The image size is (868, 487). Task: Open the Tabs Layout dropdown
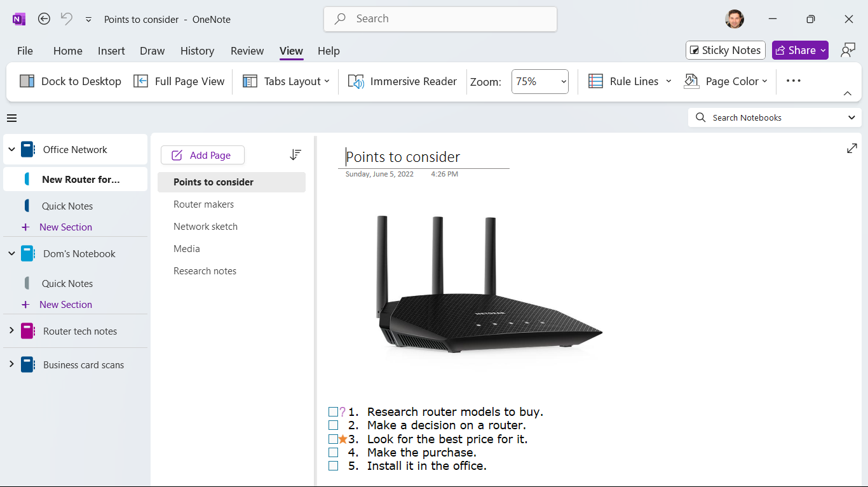[285, 81]
